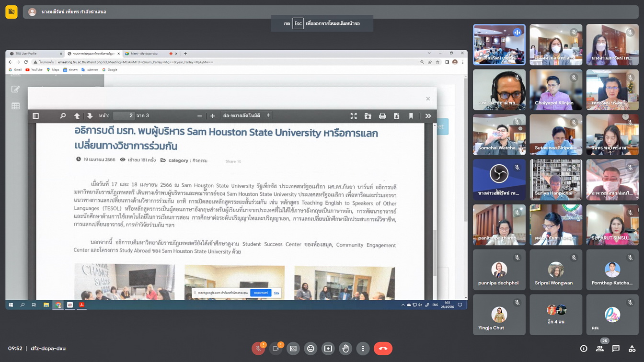Image resolution: width=644 pixels, height=362 pixels.
Task: Select punnipa dechphol participant tile
Action: [499, 270]
